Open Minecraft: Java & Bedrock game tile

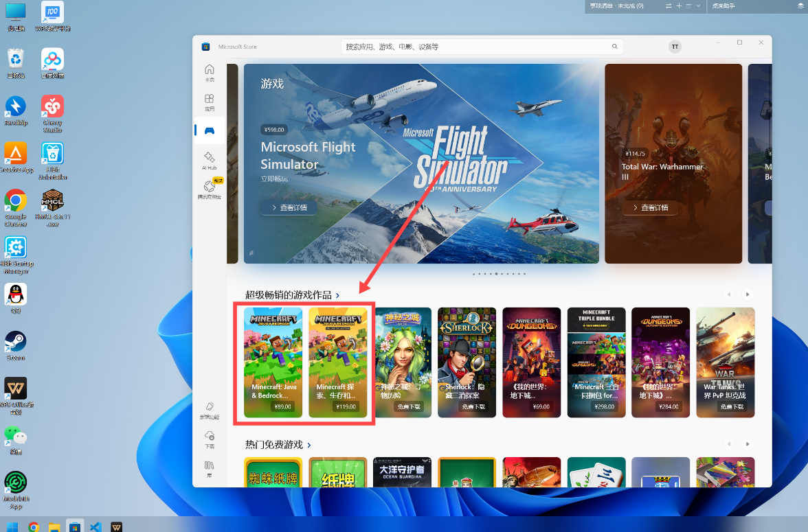(x=273, y=362)
